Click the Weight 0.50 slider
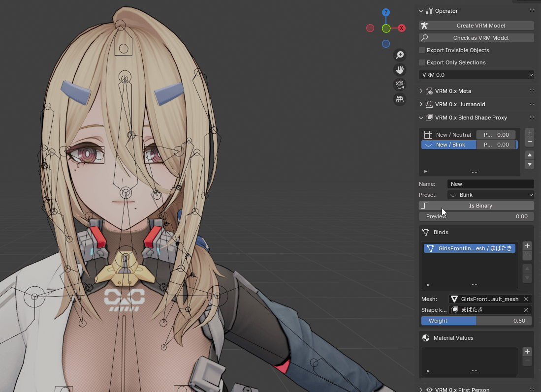This screenshot has height=392, width=541. click(476, 321)
